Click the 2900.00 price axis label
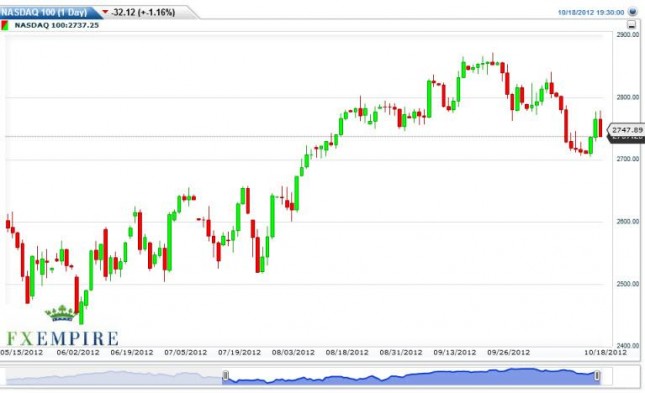Image resolution: width=645 pixels, height=393 pixels. [628, 35]
